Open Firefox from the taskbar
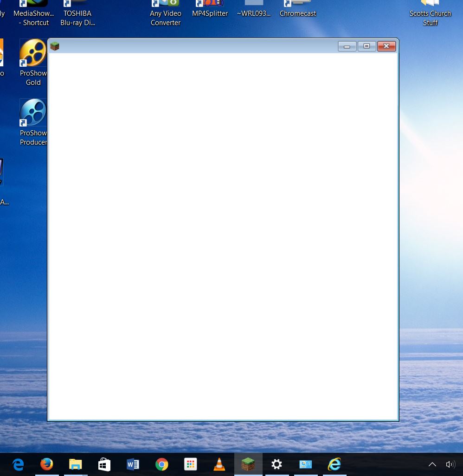Screen dimensions: 463x476 47,464
